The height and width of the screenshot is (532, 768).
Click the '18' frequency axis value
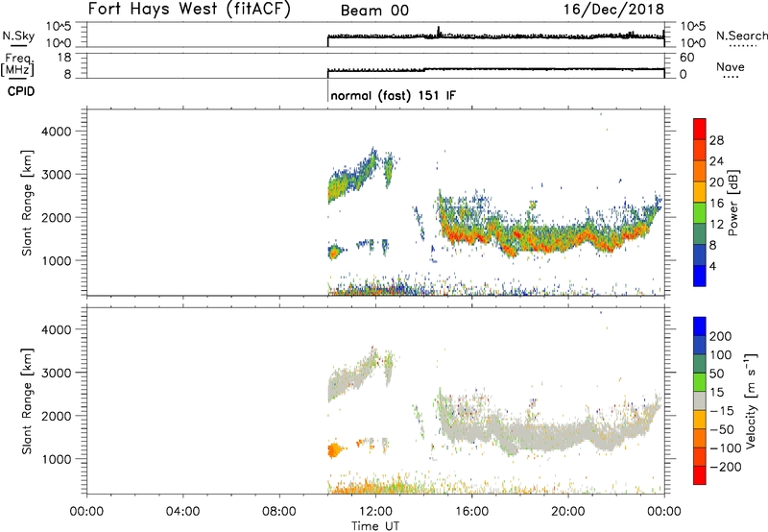coord(64,58)
